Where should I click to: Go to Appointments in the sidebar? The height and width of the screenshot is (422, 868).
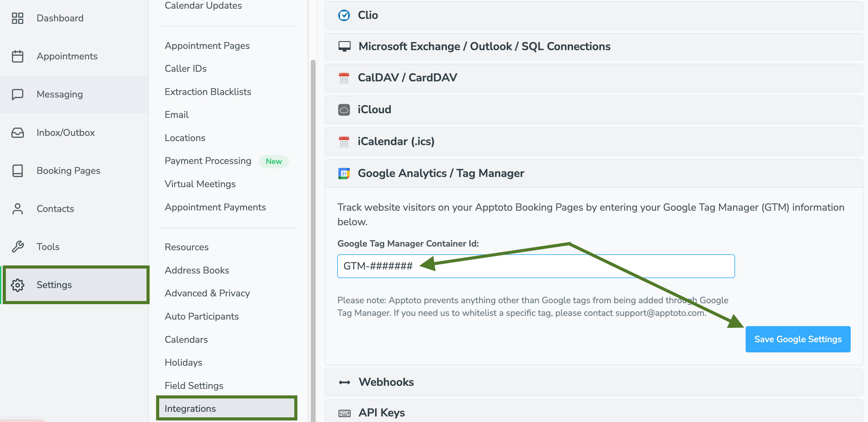point(74,56)
